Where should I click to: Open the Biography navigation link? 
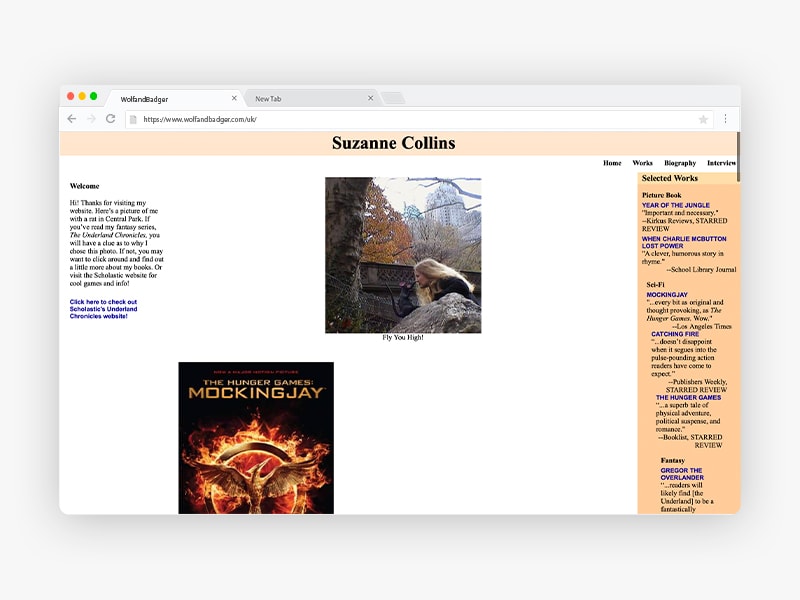coord(680,163)
